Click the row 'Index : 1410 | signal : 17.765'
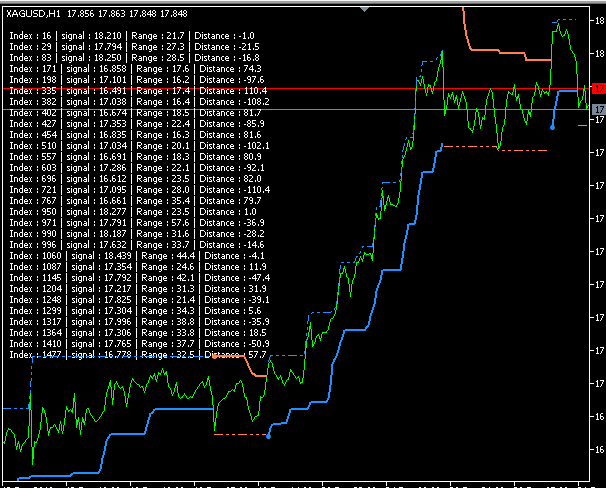 click(139, 344)
